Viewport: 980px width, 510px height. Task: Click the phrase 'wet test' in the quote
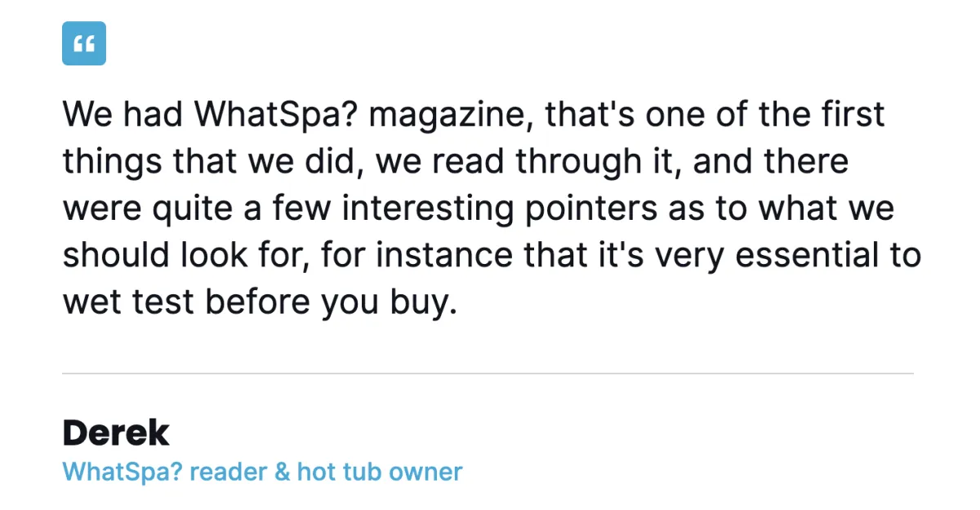coord(129,302)
